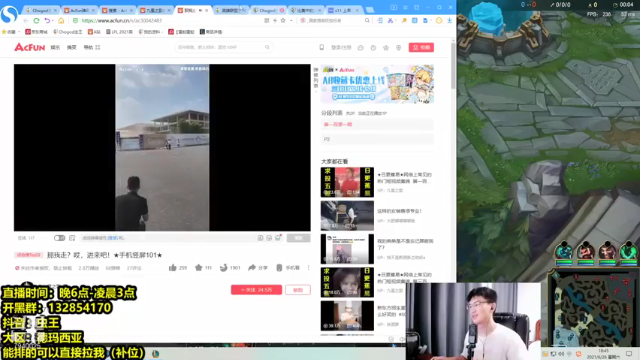Select the P2 part in the part list
The image size is (640, 360).
377,139
